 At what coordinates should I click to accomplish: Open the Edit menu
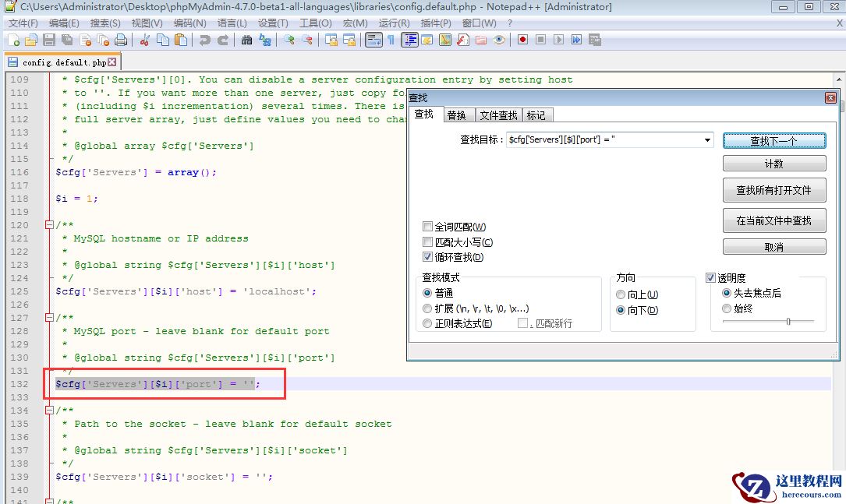64,23
